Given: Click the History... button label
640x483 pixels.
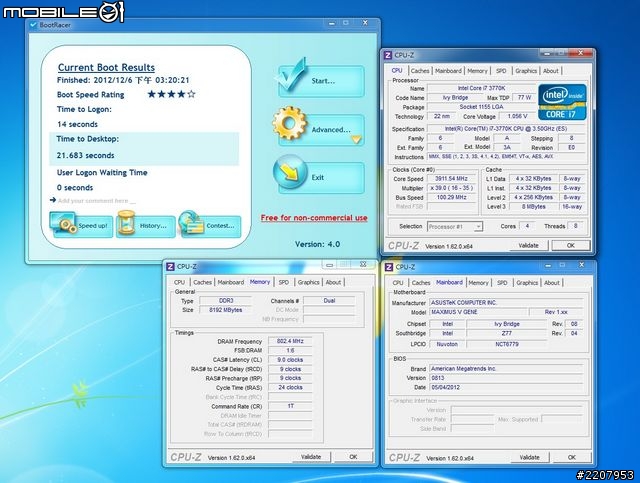Looking at the screenshot, I should point(153,226).
